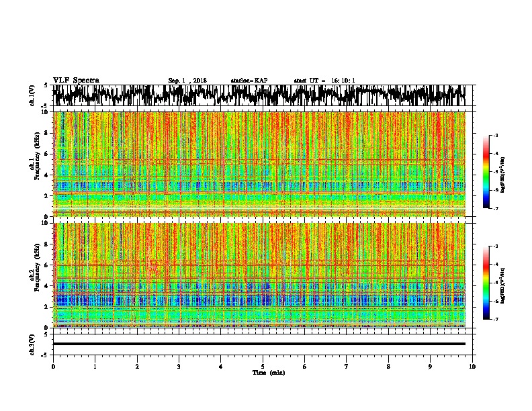Click the '3' tick label on the Time axis
This screenshot has height=411, width=532.
tap(179, 367)
